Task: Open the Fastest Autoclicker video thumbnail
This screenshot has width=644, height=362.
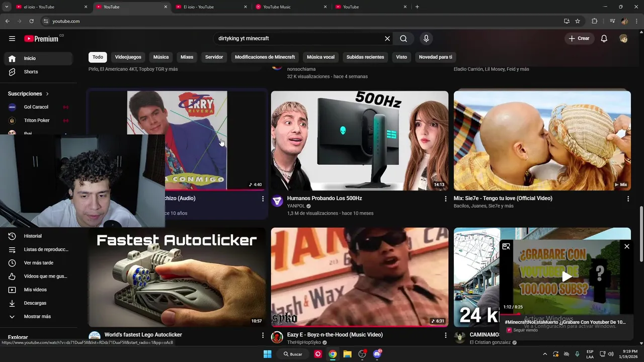Action: 177,278
